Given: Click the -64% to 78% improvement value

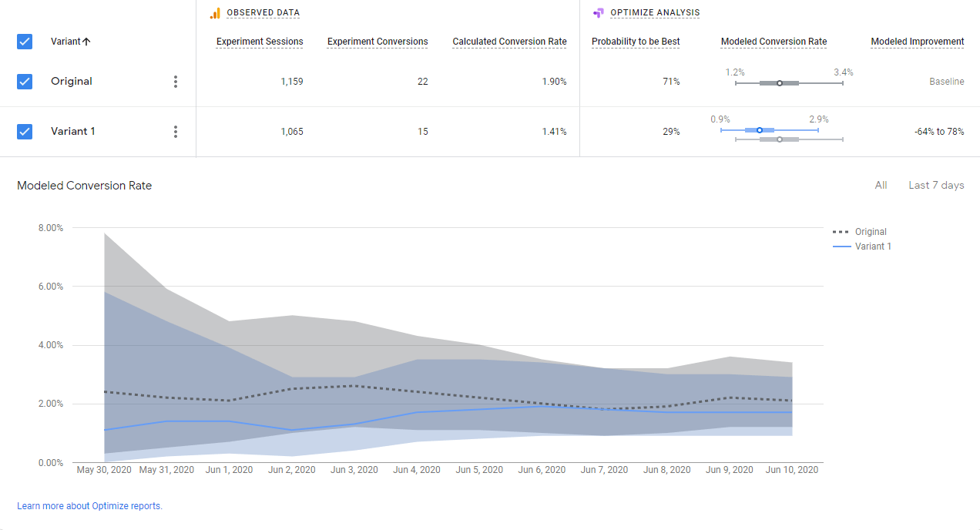Looking at the screenshot, I should tap(939, 132).
